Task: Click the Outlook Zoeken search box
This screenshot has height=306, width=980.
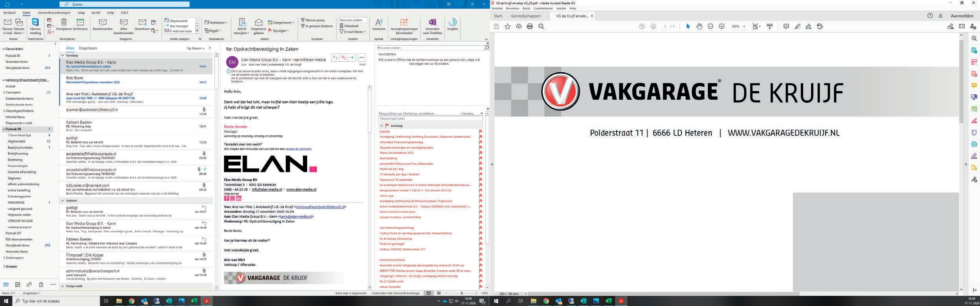Action: point(125,4)
